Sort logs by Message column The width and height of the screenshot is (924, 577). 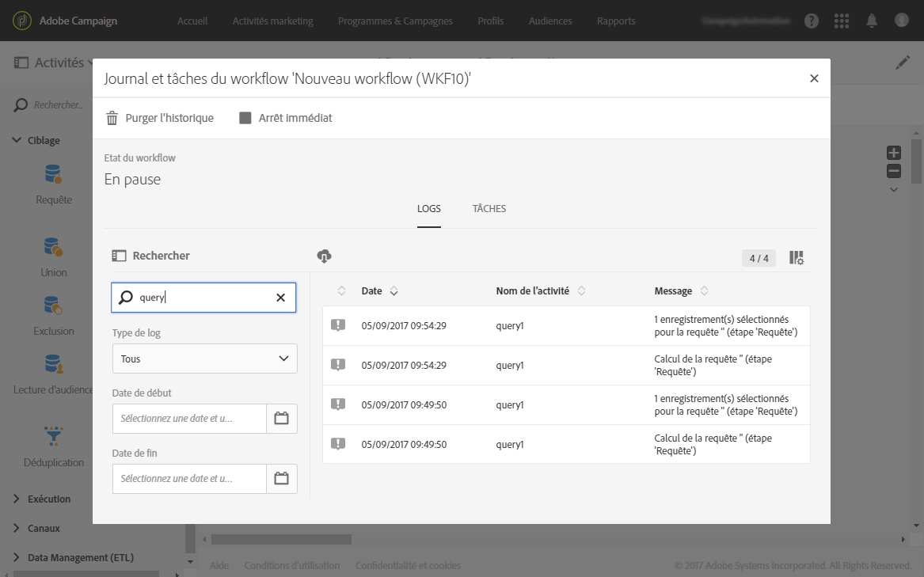click(704, 291)
